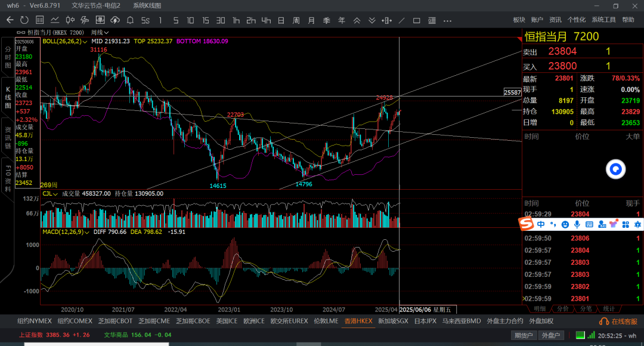The height and width of the screenshot is (346, 644).
Task: Click the 25587 price axis label
Action: (x=513, y=92)
